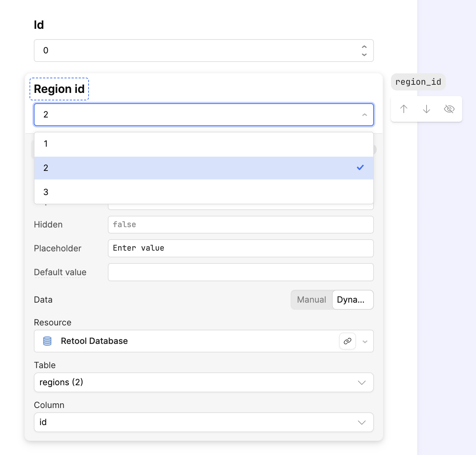Image resolution: width=476 pixels, height=455 pixels.
Task: Open the Table dropdown showing regions (2)
Action: [204, 382]
